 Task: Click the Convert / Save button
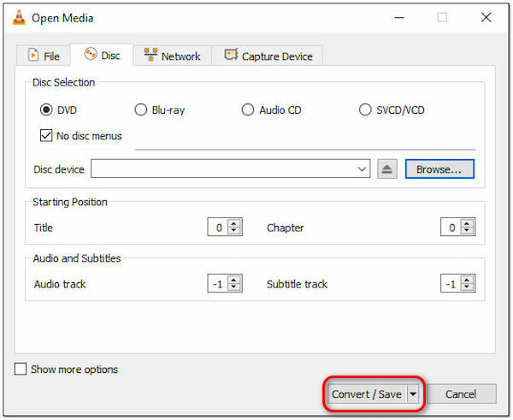click(367, 393)
